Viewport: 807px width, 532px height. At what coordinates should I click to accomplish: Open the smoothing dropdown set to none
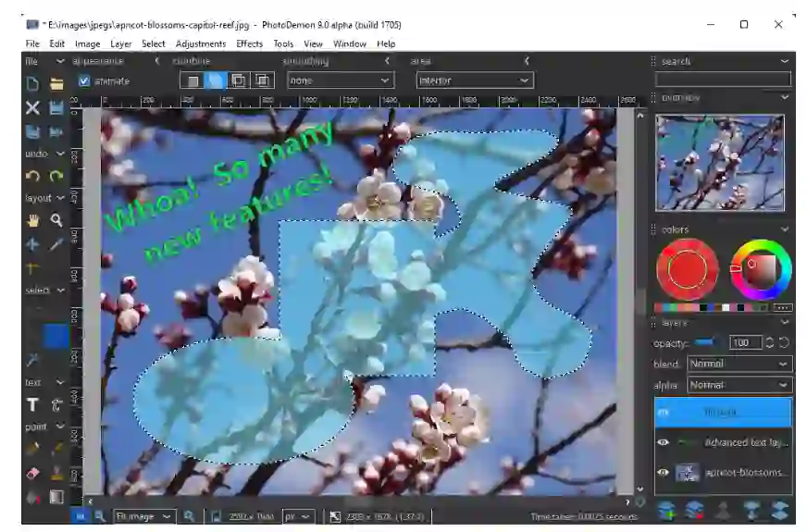click(341, 80)
